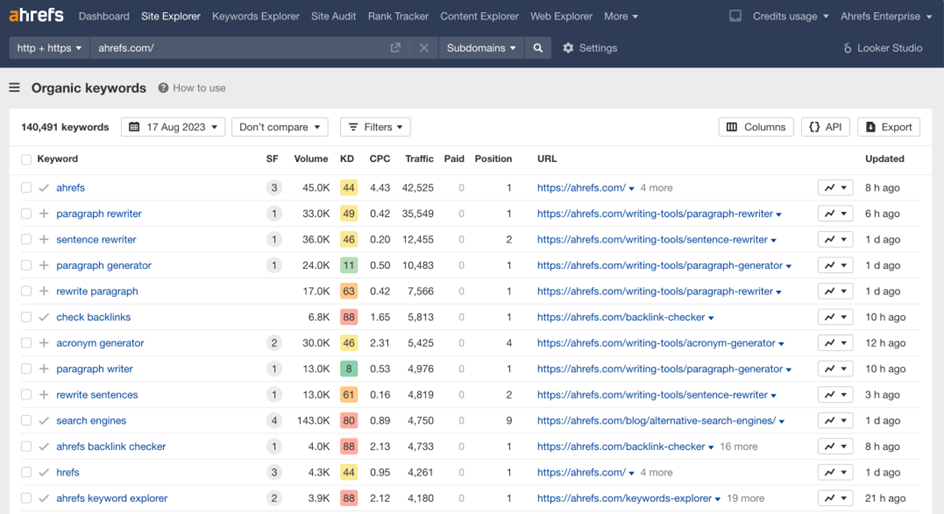944x514 pixels.
Task: Clear the URL with the X icon
Action: 424,48
